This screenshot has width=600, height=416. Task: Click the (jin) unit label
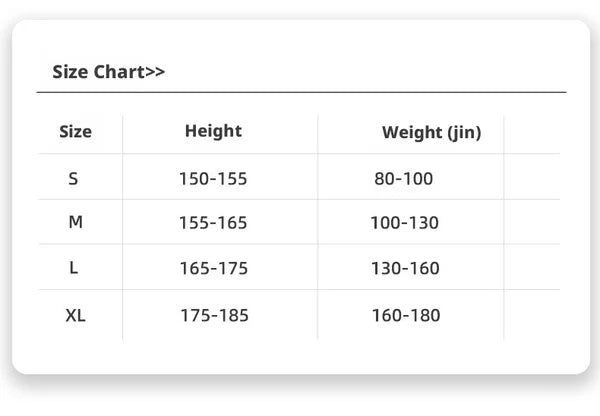(x=465, y=133)
